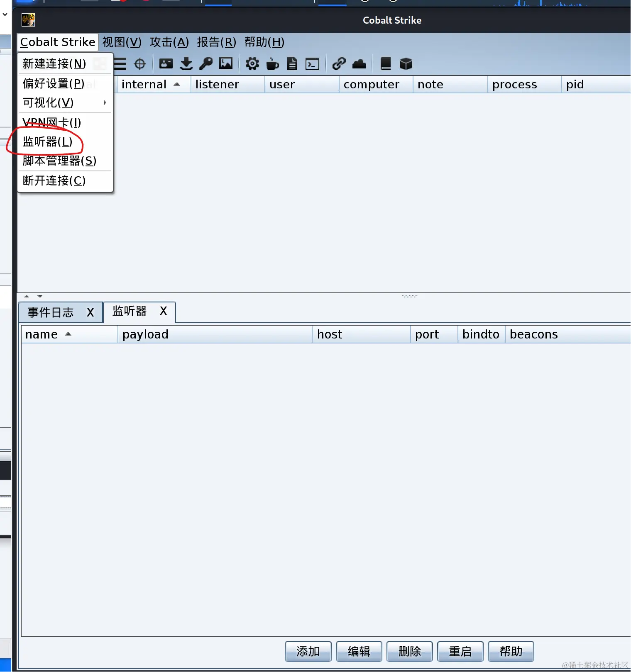
Task: Sort listeners by beacons column
Action: click(568, 334)
